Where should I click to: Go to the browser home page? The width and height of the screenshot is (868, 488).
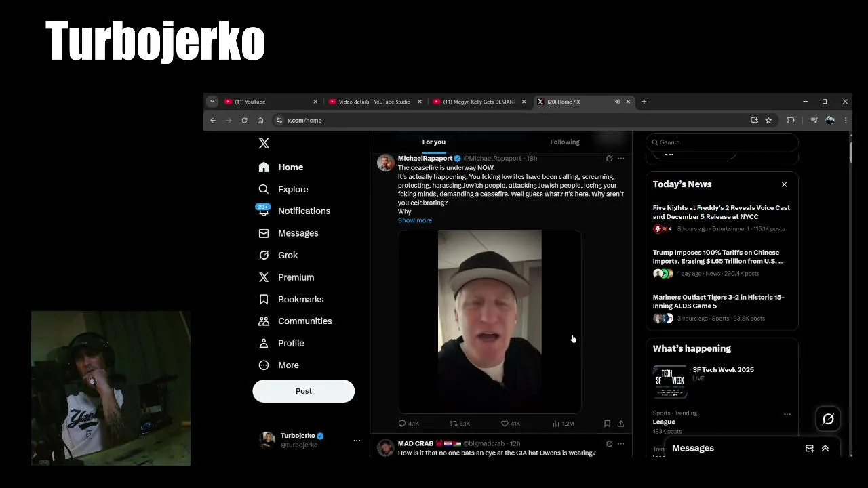(x=260, y=121)
